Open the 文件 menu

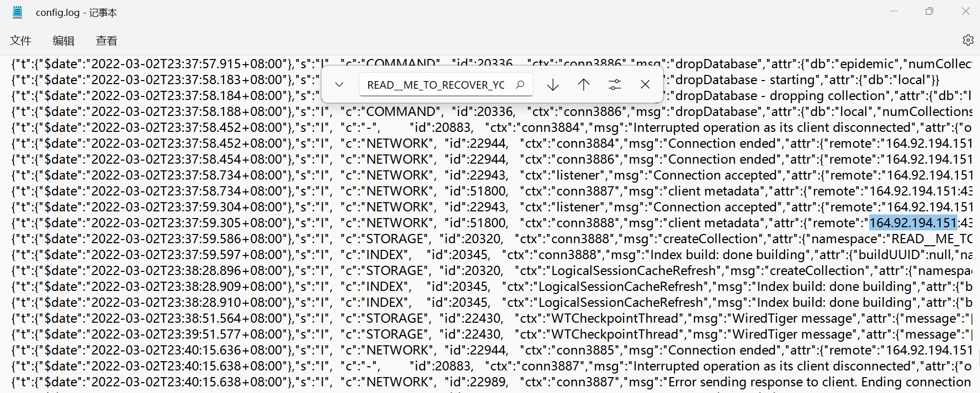point(21,41)
